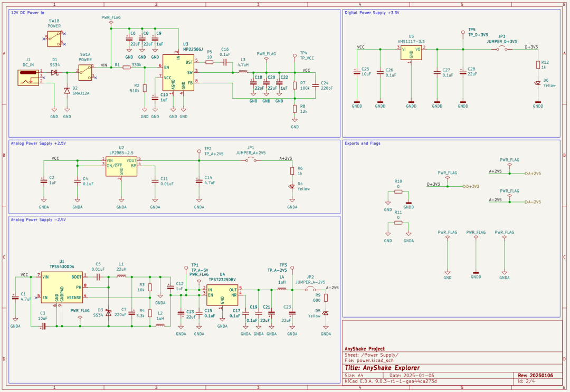Image resolution: width=570 pixels, height=392 pixels.
Task: Click 'Digital Power Supply +3.3V' section title
Action: click(x=372, y=12)
